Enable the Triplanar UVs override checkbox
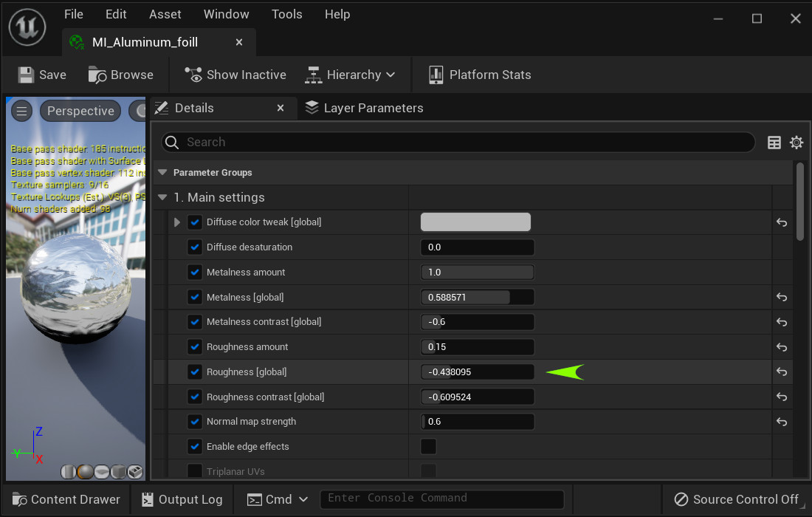 tap(195, 471)
